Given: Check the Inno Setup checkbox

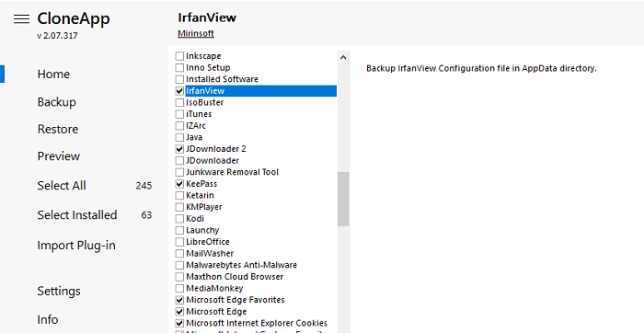Looking at the screenshot, I should 179,67.
